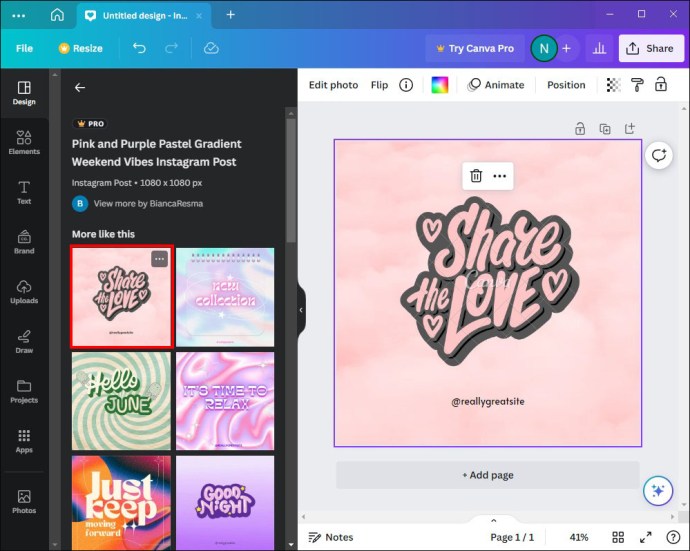
Task: Lock the page above canvas
Action: click(x=580, y=129)
